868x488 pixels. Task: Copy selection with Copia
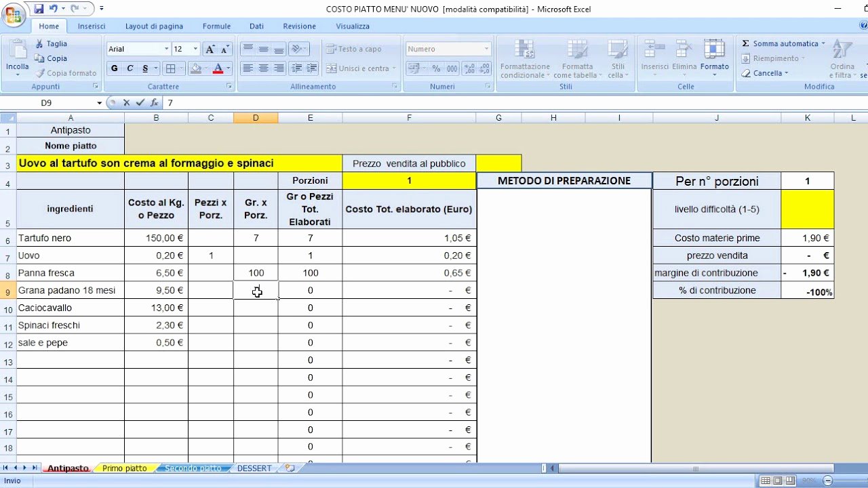click(x=52, y=58)
